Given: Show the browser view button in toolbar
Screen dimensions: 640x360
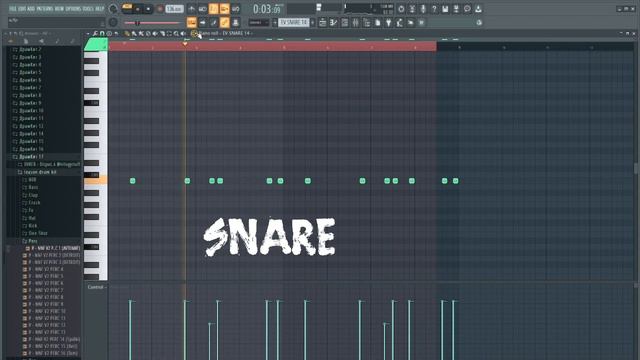Looking at the screenshot, I should [367, 22].
